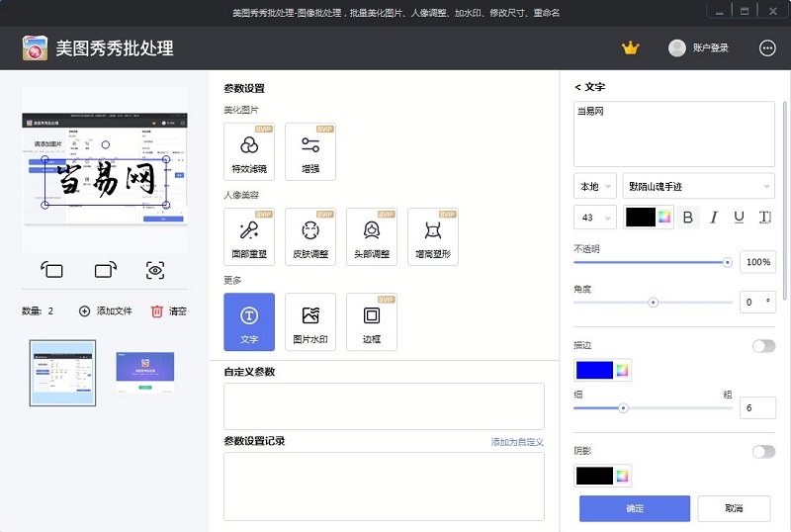Click the blue stroke color swatch
Viewport: 791px width, 532px height.
pos(594,370)
